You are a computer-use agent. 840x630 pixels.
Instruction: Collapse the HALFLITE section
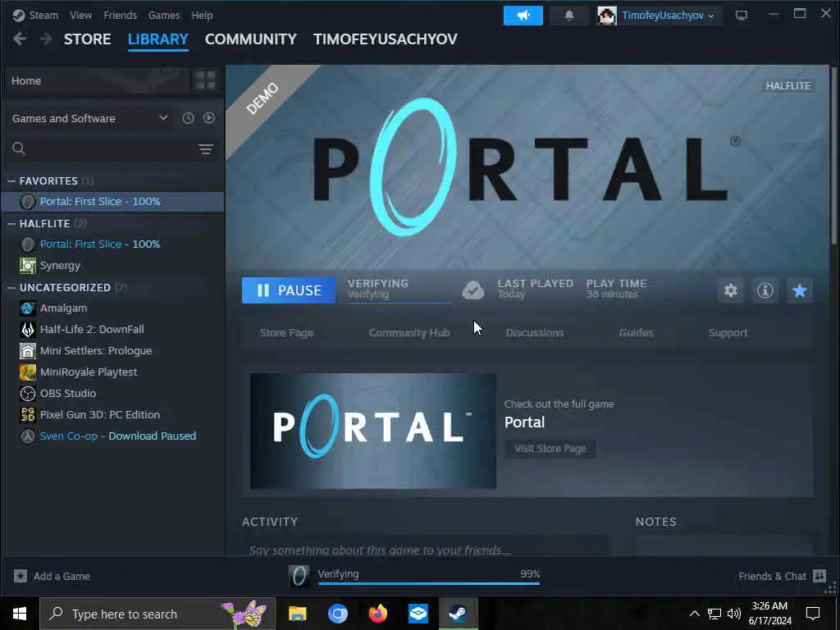11,223
